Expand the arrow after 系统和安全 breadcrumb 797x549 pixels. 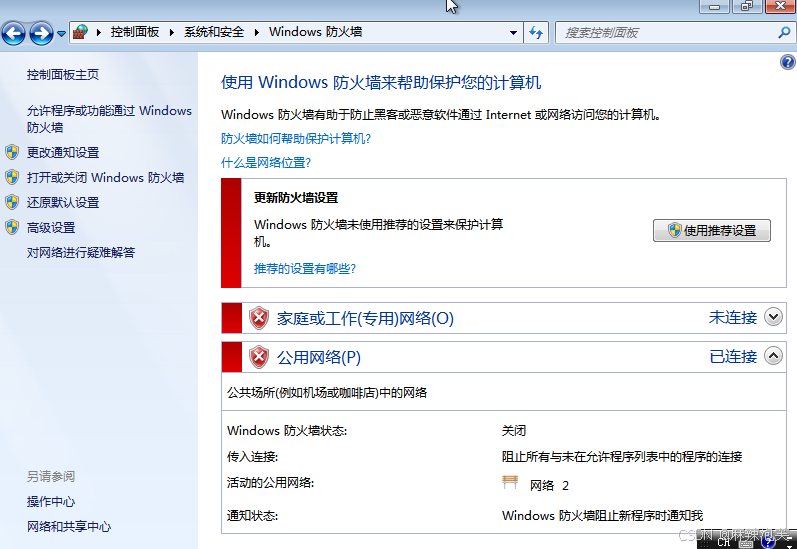tap(257, 33)
